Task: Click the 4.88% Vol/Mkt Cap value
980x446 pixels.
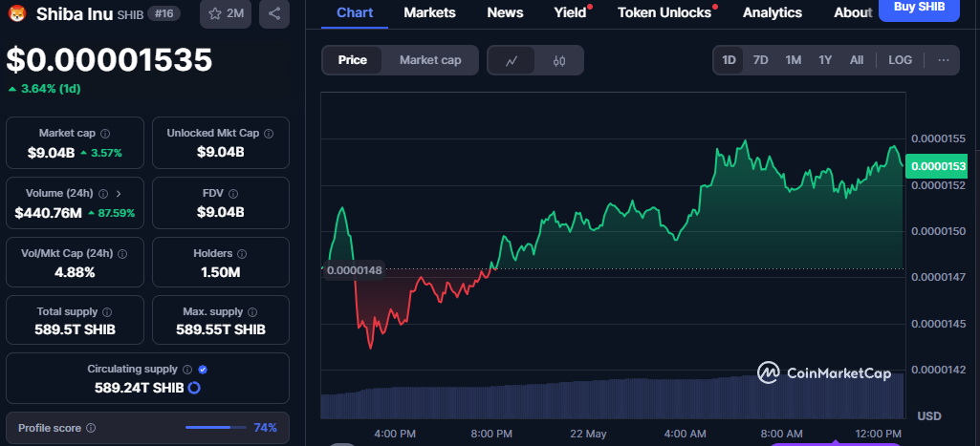Action: 75,272
